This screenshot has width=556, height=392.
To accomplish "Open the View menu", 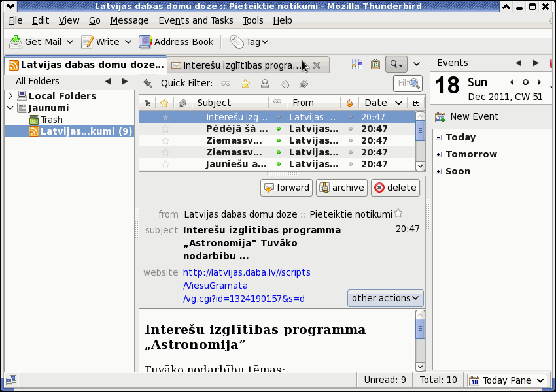I will 69,20.
